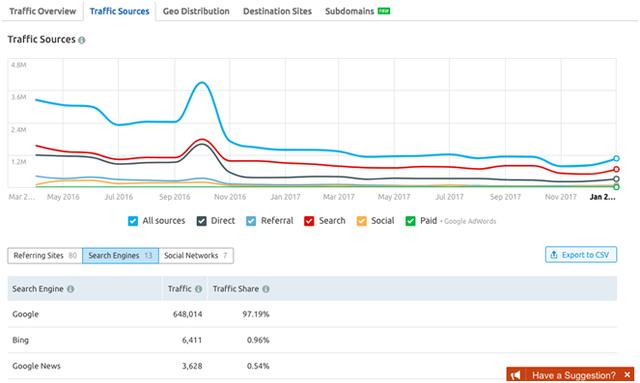Click info icon beside Traffic column header
This screenshot has width=640, height=383.
click(x=198, y=289)
